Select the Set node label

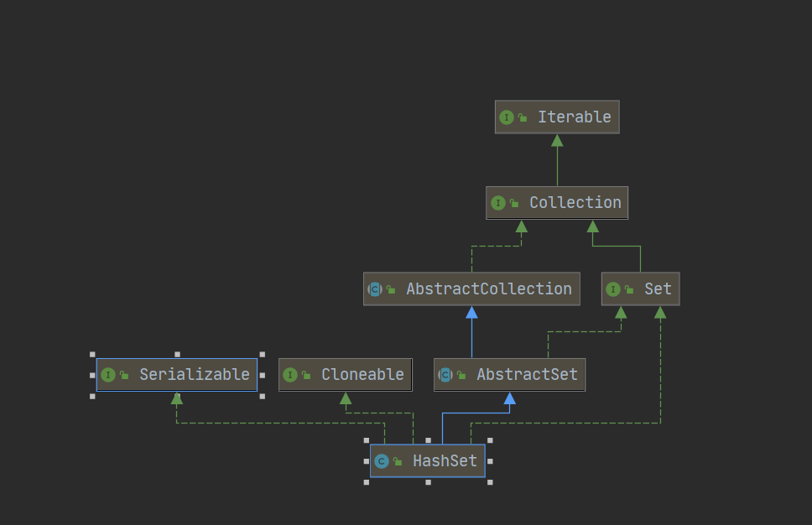658,289
